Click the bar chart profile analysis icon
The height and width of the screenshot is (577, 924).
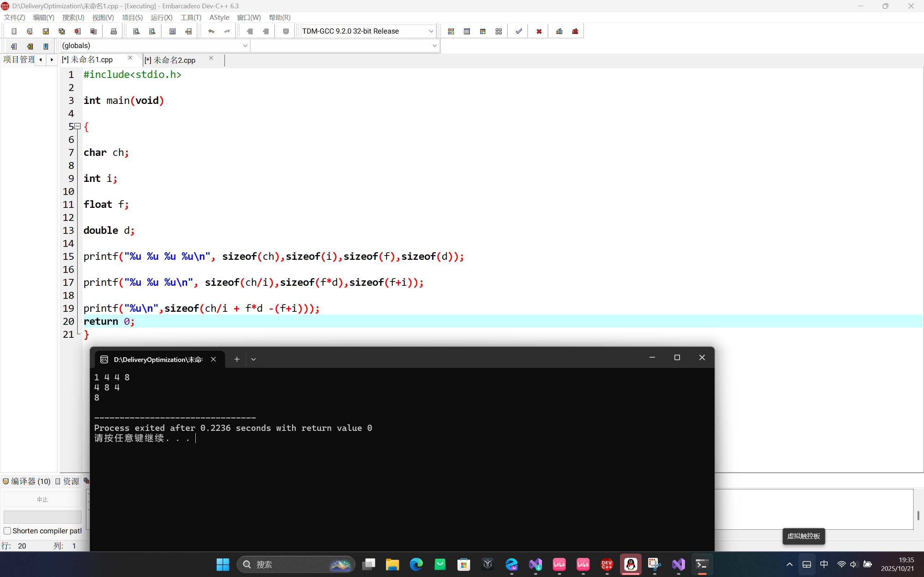click(559, 31)
